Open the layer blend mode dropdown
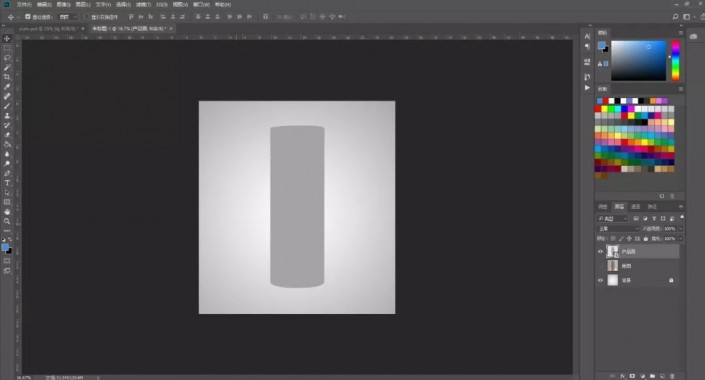705x380 pixels. (x=618, y=228)
